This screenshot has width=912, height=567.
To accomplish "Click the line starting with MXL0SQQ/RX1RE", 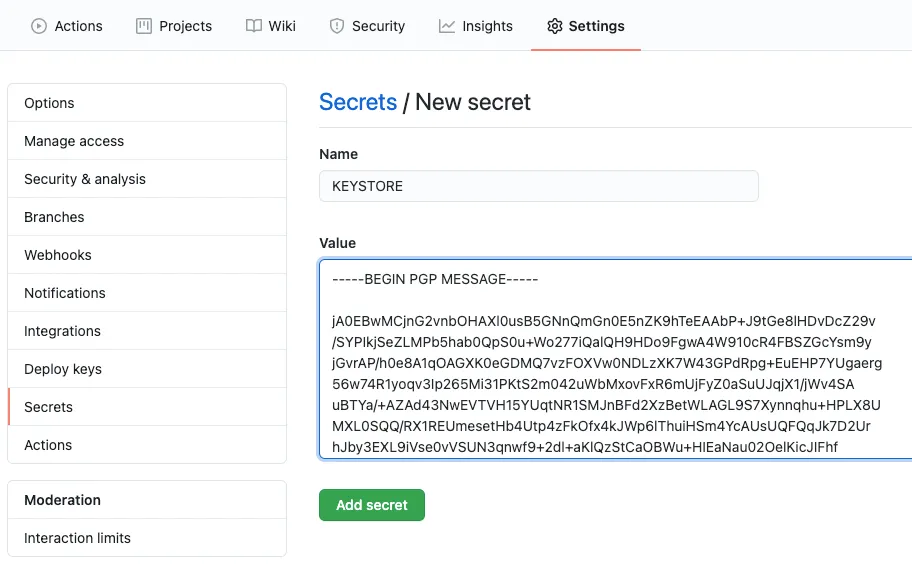I will pos(601,426).
